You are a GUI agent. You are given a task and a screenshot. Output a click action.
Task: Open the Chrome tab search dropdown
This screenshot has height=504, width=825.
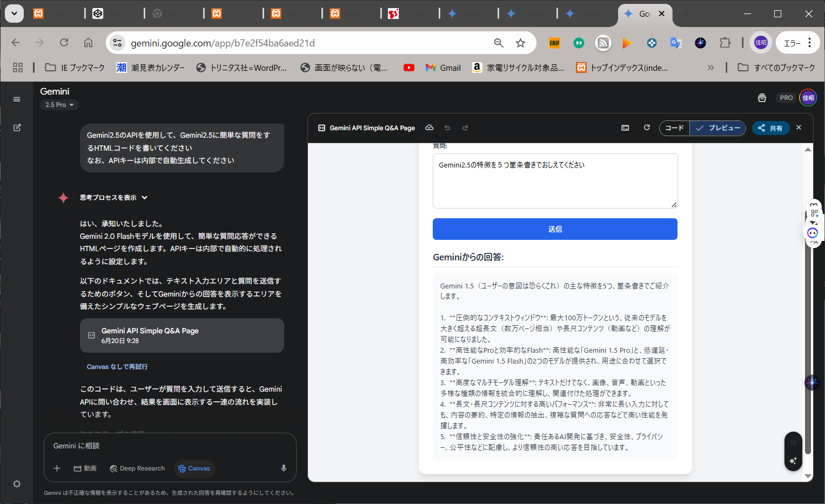pyautogui.click(x=14, y=14)
